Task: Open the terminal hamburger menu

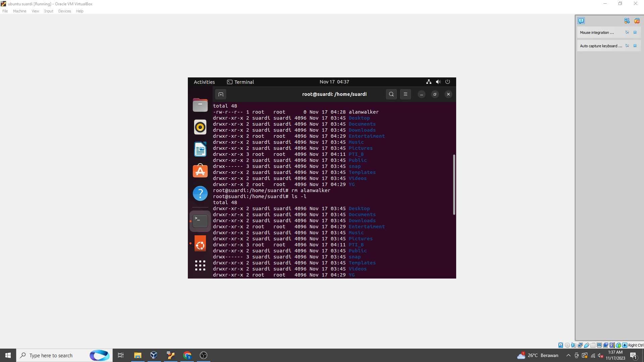Action: click(406, 94)
